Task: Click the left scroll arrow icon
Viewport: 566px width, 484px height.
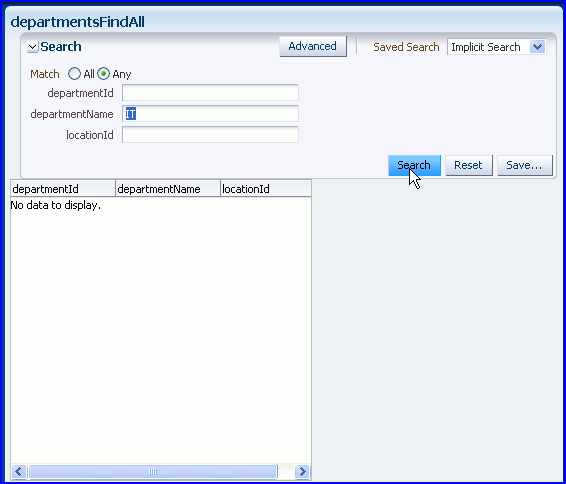Action: point(19,471)
